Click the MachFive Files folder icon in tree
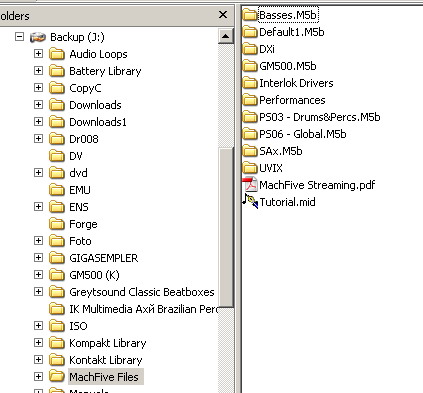This screenshot has height=393, width=423. tap(57, 377)
